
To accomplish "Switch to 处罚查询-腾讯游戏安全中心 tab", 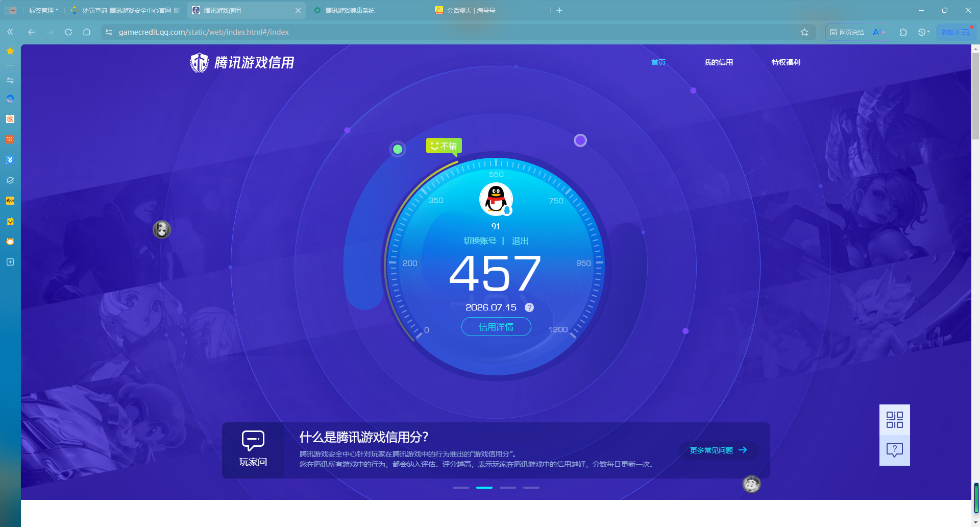I will tap(125, 10).
